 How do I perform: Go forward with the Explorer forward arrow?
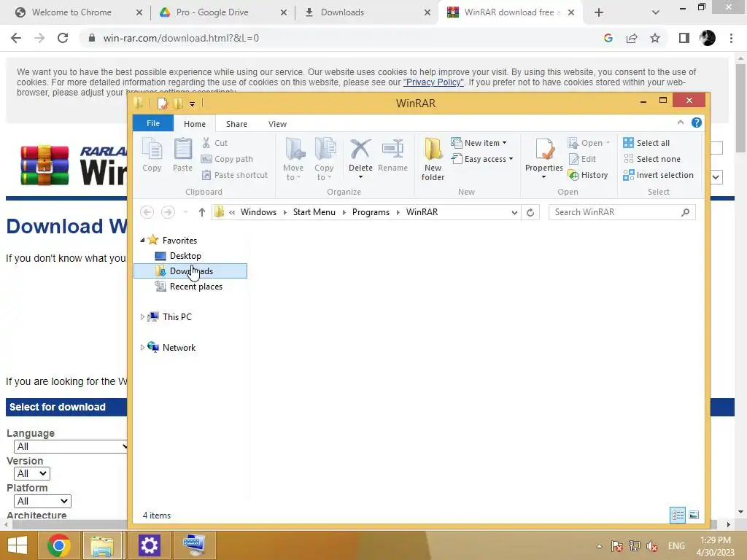[x=168, y=212]
